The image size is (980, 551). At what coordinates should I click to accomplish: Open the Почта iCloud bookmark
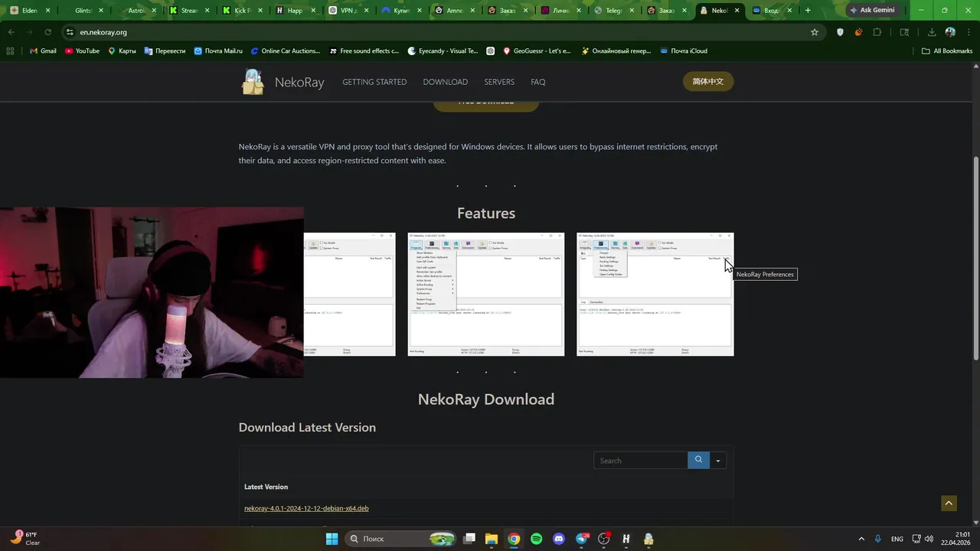(x=683, y=51)
